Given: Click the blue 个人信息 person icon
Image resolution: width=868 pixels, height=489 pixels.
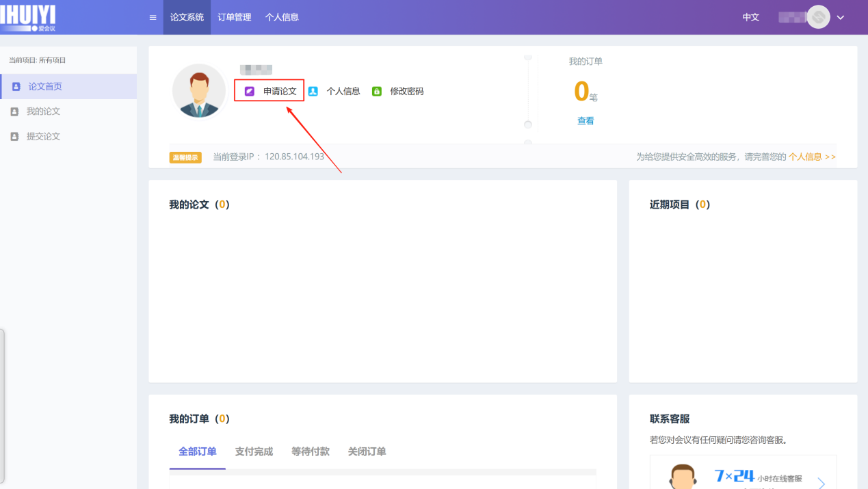Looking at the screenshot, I should [313, 91].
